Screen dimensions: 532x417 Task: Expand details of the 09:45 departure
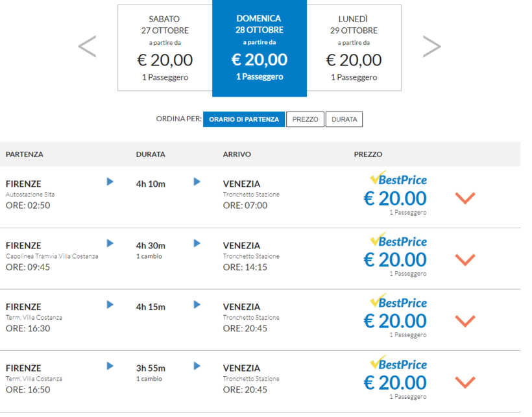click(465, 259)
